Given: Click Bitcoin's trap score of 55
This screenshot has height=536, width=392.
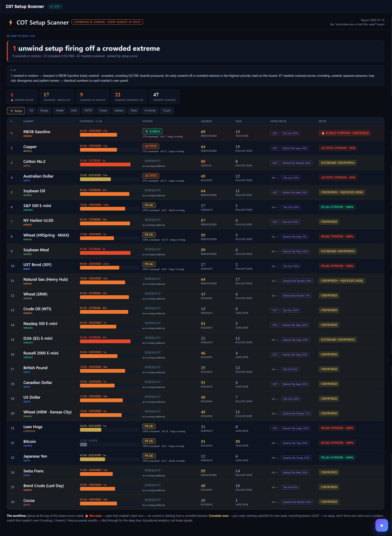Looking at the screenshot, I should [x=238, y=441].
